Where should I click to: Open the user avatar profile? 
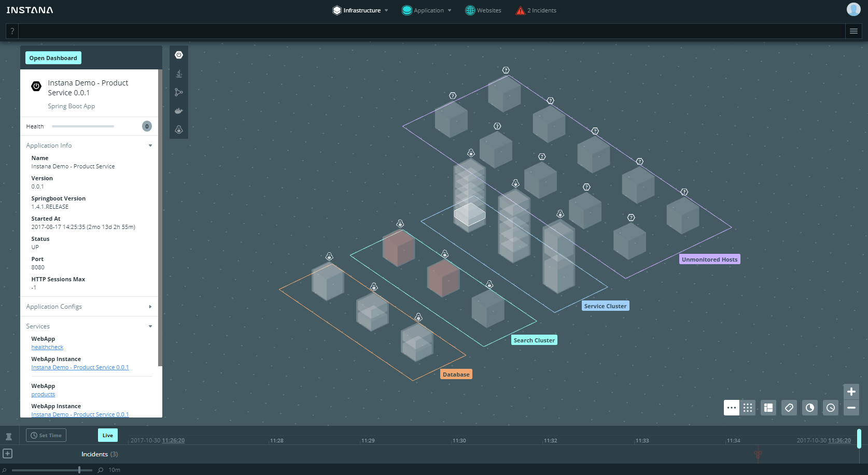(853, 9)
